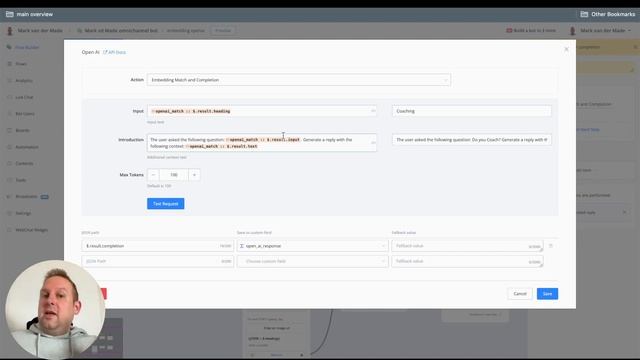The height and width of the screenshot is (360, 640).
Task: Click the Test Request button
Action: click(x=166, y=204)
